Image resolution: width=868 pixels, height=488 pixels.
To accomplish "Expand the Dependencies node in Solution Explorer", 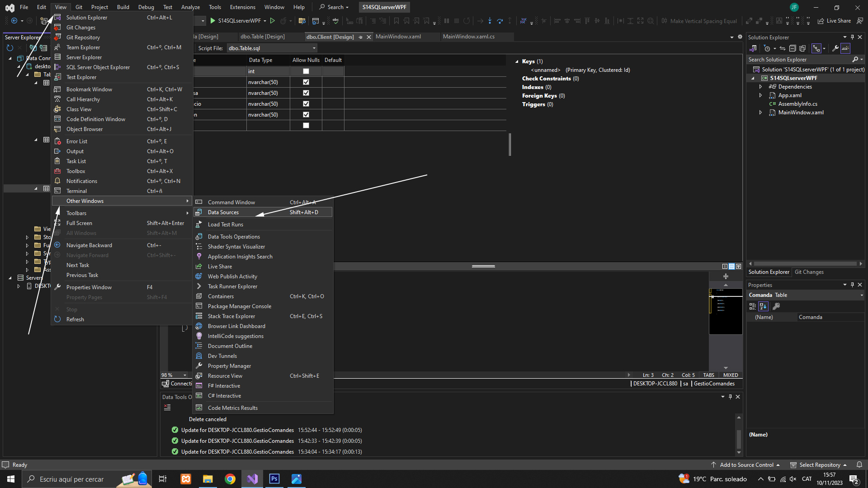I will click(760, 87).
